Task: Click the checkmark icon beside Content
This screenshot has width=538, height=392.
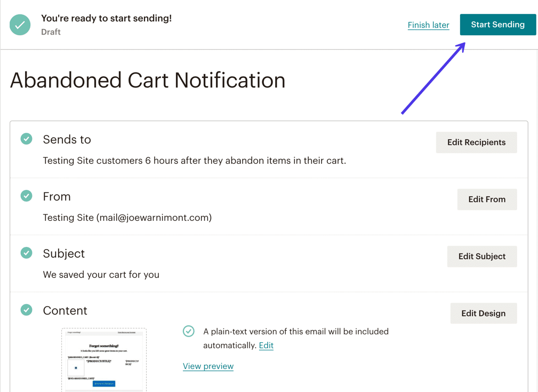Action: [26, 310]
